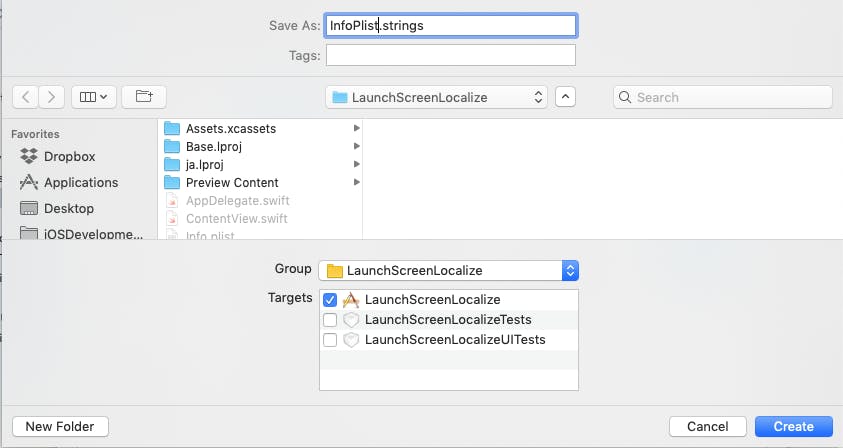The height and width of the screenshot is (448, 843).
Task: Click the ContentView.swift file icon
Action: (x=172, y=218)
